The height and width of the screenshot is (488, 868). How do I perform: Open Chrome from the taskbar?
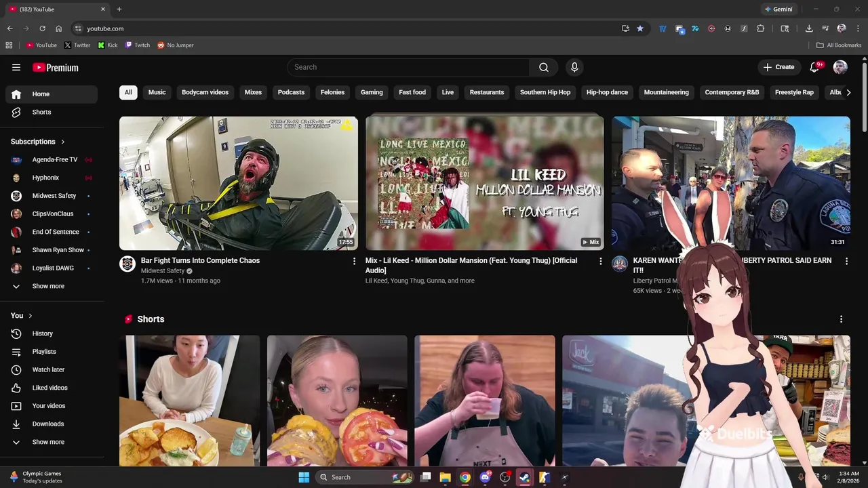tap(465, 477)
